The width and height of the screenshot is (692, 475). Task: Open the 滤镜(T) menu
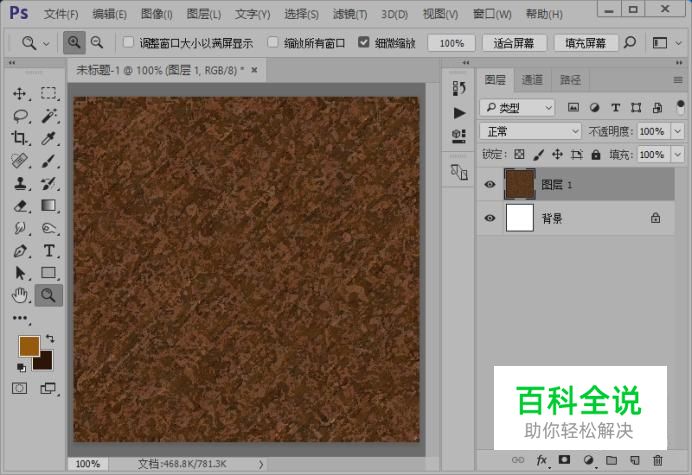[349, 14]
